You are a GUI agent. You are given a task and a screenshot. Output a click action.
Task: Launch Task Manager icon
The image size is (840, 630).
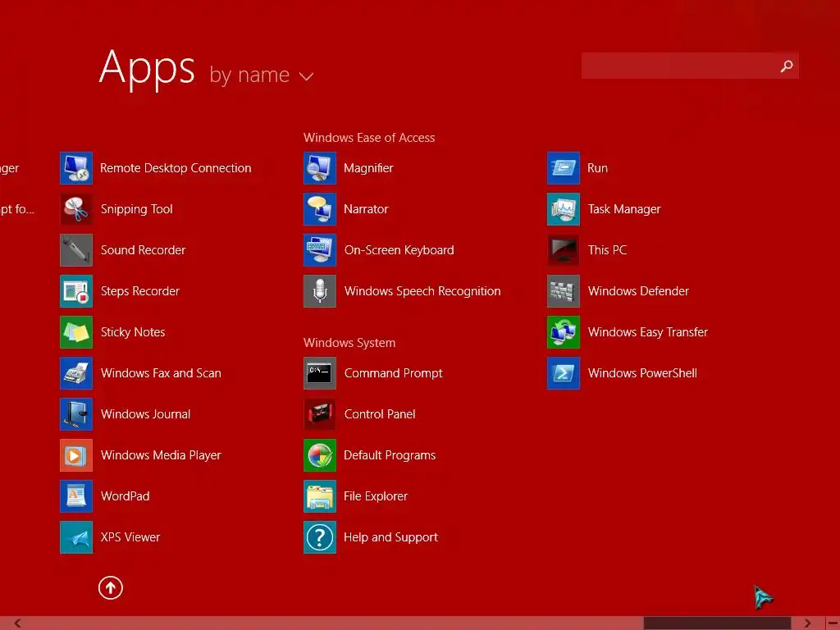(x=564, y=209)
